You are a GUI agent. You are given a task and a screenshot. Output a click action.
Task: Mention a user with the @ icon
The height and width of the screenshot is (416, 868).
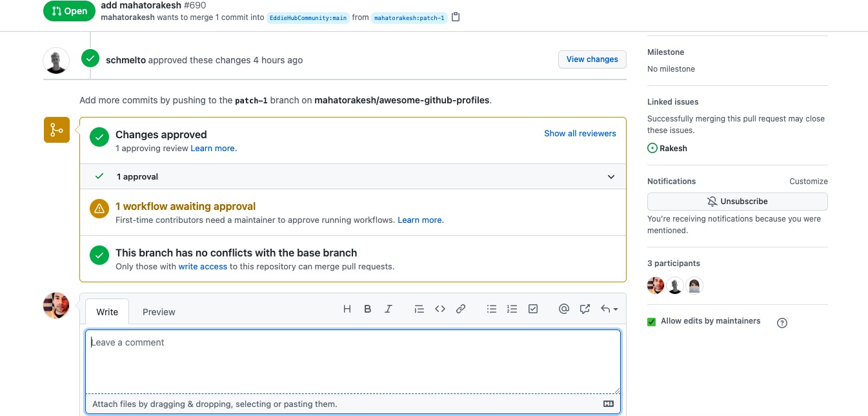pos(564,309)
